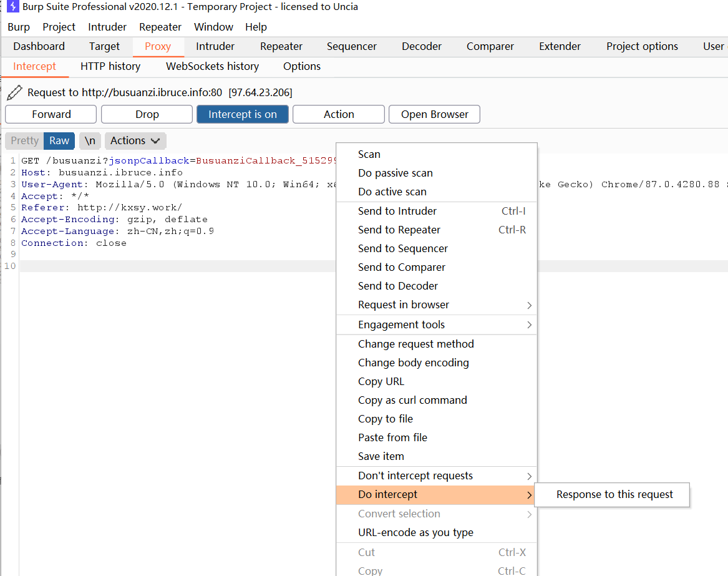This screenshot has height=576, width=728.
Task: Open the Project menu
Action: pyautogui.click(x=59, y=27)
